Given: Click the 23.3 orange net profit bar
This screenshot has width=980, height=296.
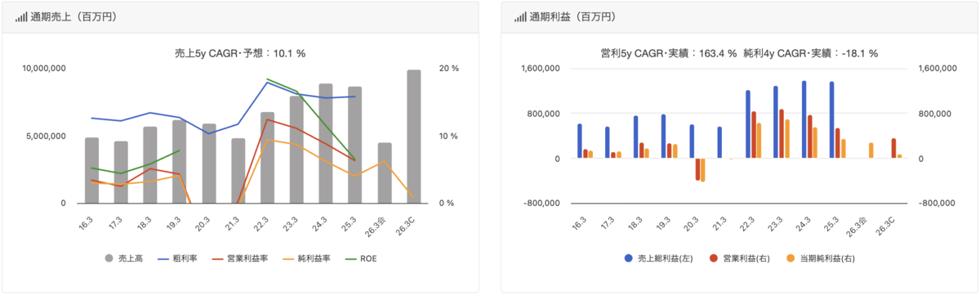Looking at the screenshot, I should pos(787,139).
